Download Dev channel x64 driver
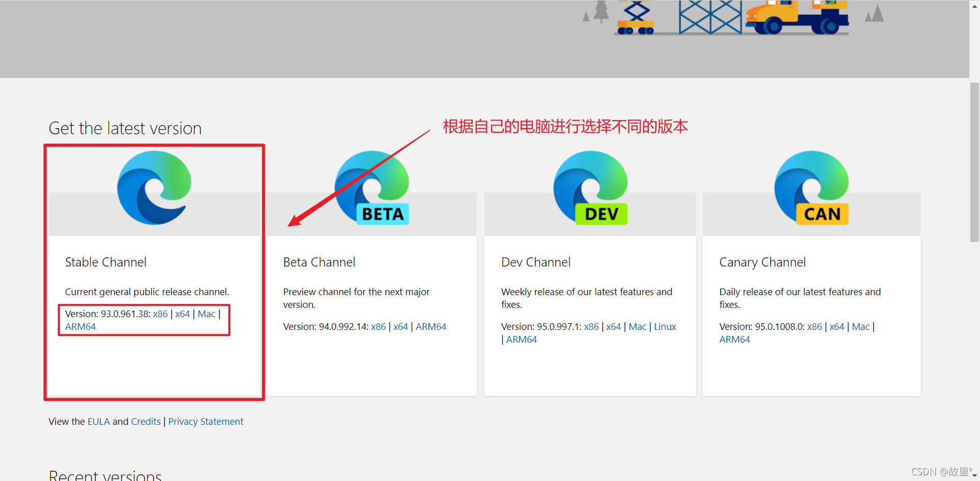980x481 pixels. (x=614, y=327)
